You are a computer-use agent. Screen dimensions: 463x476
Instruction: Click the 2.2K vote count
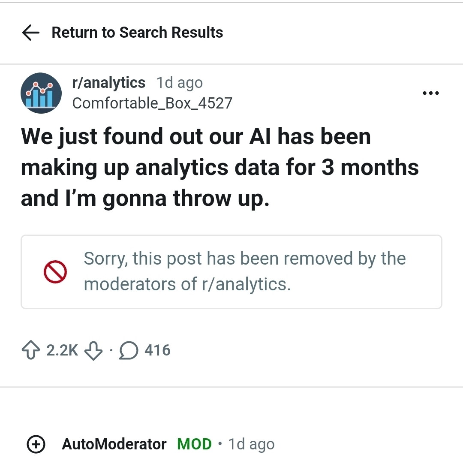[x=62, y=351]
